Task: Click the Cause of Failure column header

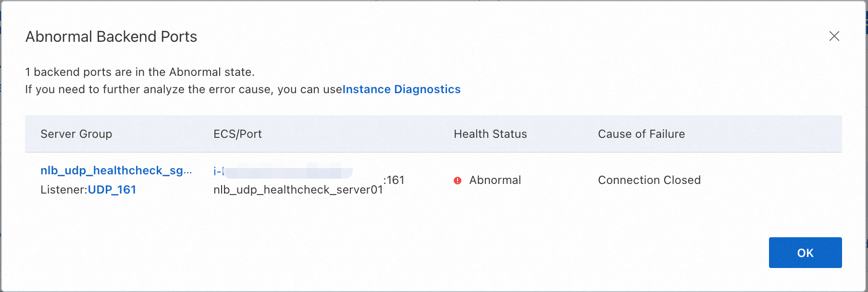Action: [x=641, y=134]
